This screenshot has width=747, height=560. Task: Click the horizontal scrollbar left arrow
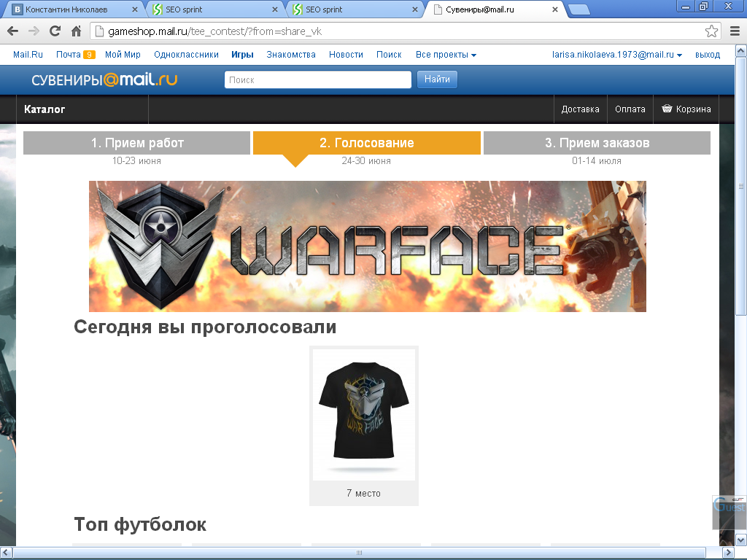click(6, 553)
